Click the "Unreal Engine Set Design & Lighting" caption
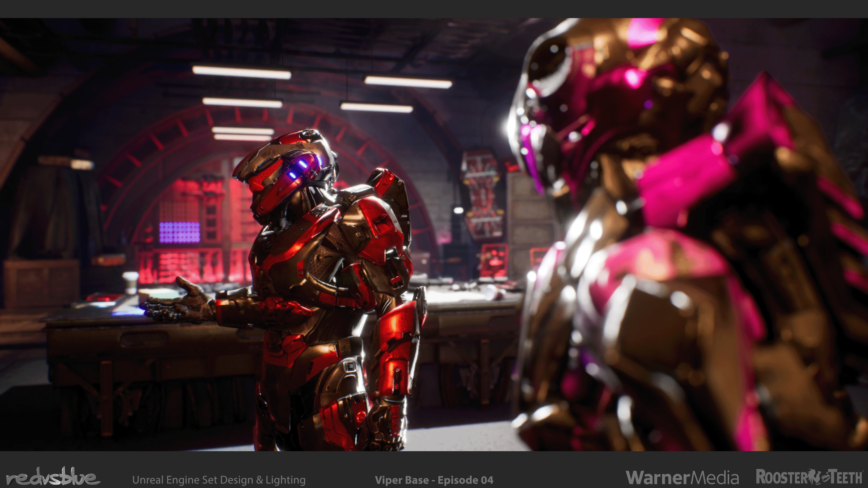Screen dimensions: 868x488 [x=219, y=480]
